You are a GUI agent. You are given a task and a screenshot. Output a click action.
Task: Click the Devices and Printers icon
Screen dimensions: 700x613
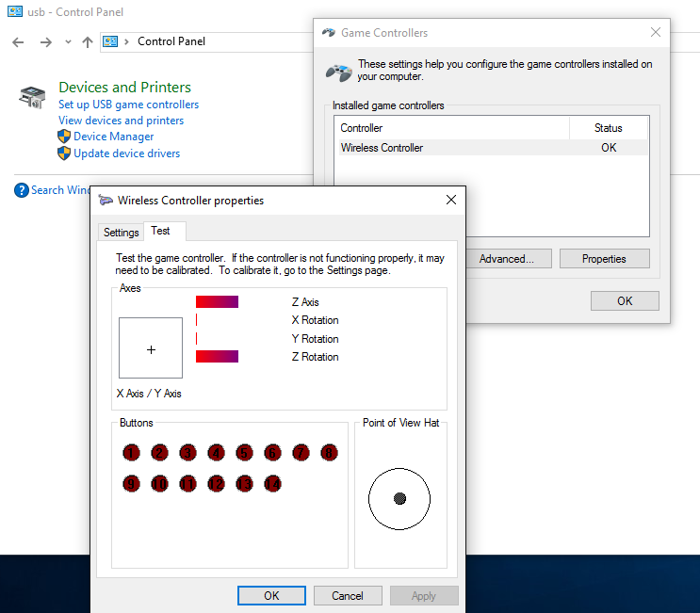point(31,97)
